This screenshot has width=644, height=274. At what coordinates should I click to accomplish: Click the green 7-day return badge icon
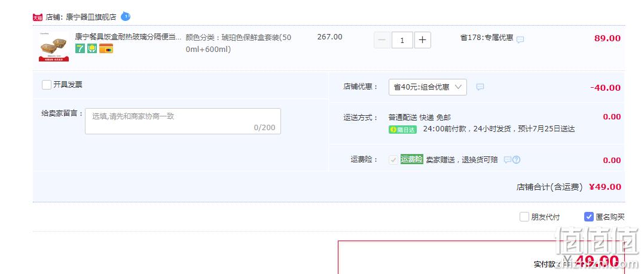click(80, 49)
